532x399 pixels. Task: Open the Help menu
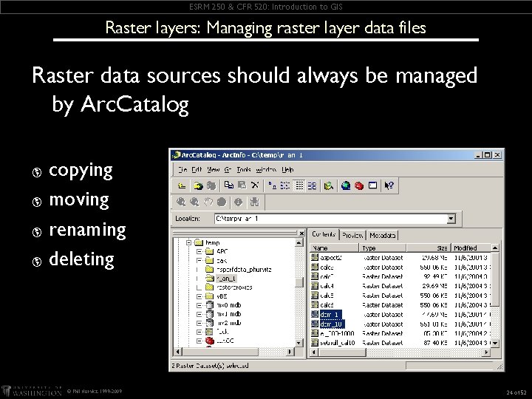pyautogui.click(x=287, y=169)
